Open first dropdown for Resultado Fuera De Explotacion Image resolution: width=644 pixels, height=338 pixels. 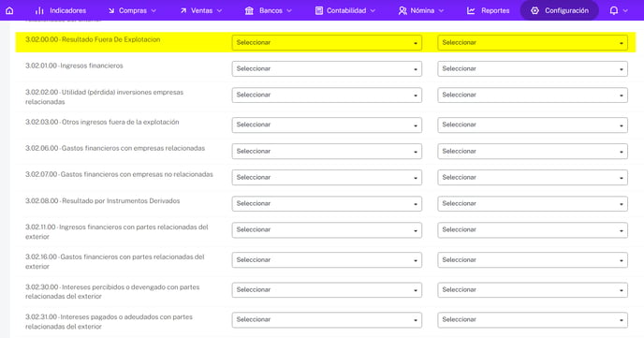[327, 43]
